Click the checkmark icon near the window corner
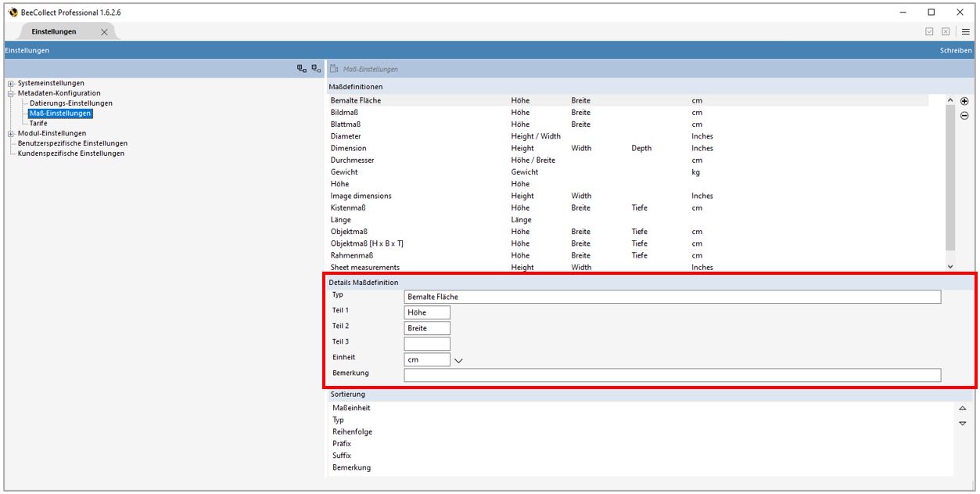The width and height of the screenshot is (980, 494). coord(929,31)
